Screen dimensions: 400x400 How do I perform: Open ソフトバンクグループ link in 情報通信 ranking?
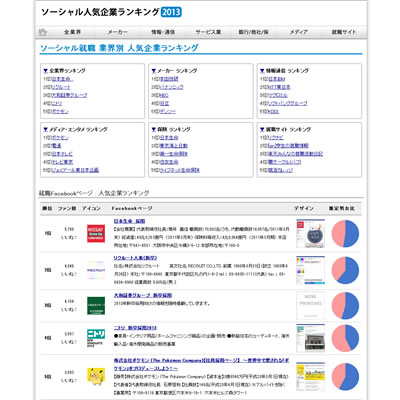point(288,103)
